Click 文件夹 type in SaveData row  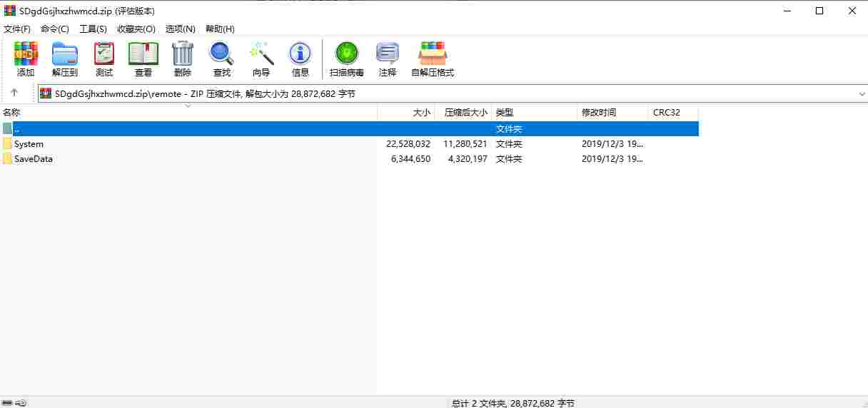pos(509,159)
